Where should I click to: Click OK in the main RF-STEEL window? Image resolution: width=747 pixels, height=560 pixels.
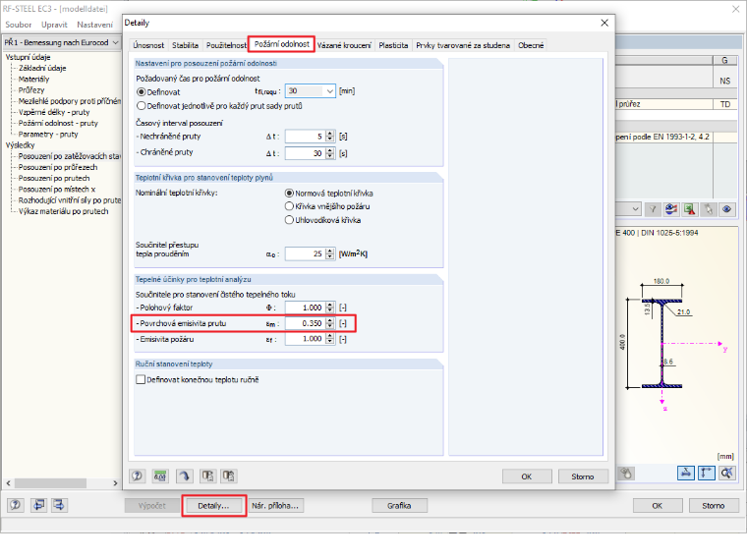(x=658, y=506)
